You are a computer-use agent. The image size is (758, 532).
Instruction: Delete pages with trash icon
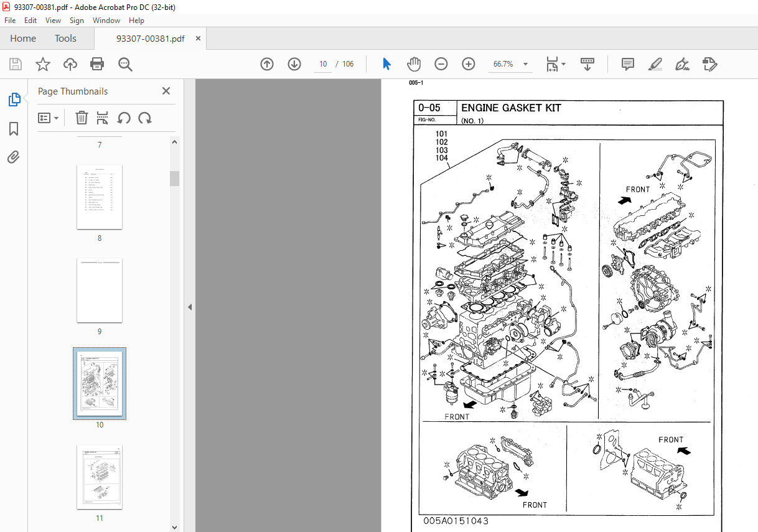click(82, 118)
